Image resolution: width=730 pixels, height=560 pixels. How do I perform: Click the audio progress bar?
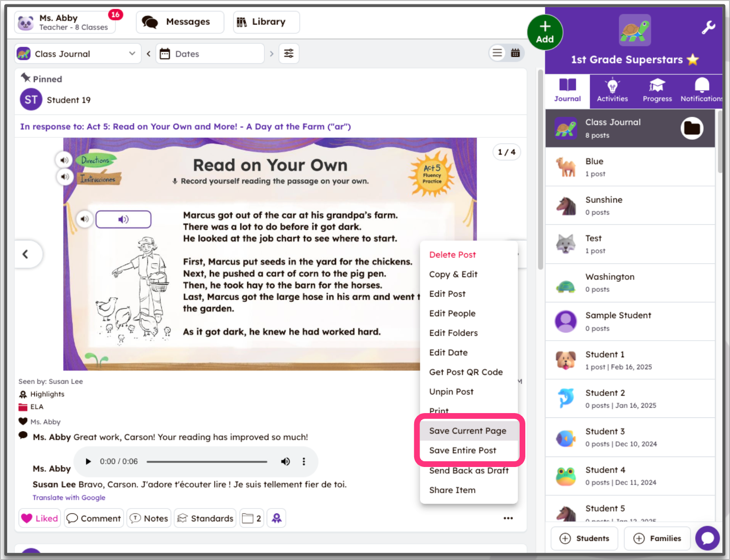tap(207, 461)
